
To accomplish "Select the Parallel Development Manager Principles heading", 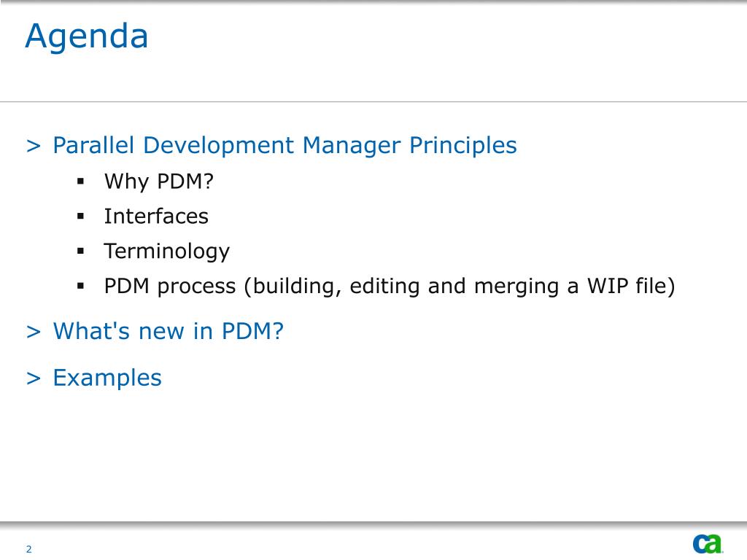I will (x=285, y=146).
